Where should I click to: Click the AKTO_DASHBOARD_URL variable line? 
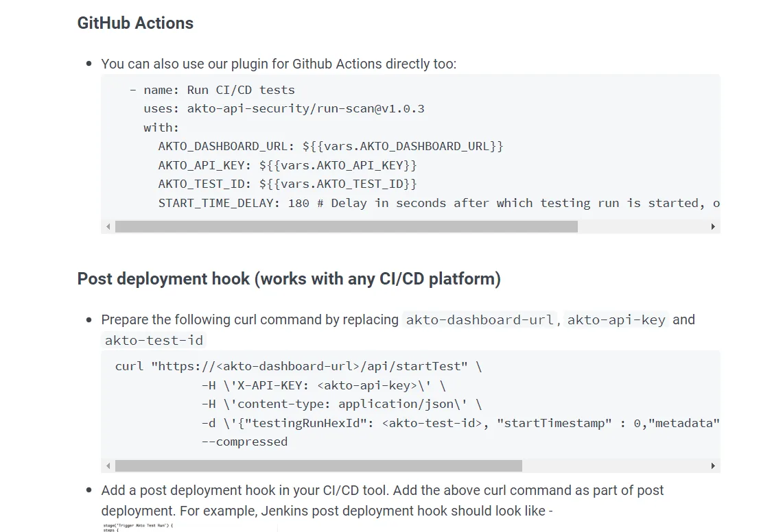tap(331, 147)
